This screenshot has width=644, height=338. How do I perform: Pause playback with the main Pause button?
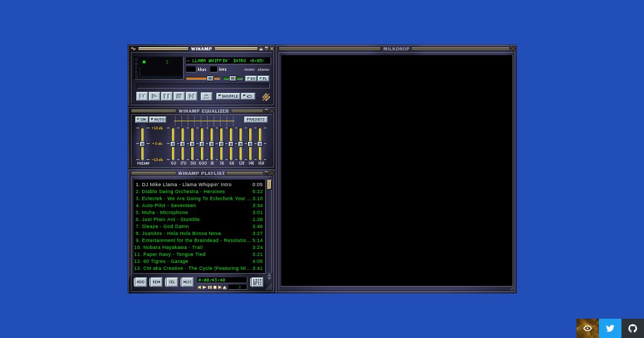tap(167, 97)
